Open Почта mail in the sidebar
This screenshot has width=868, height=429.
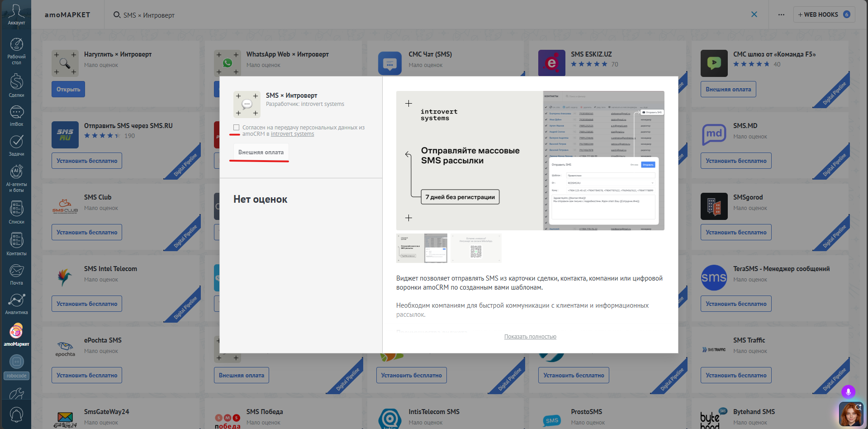[16, 275]
